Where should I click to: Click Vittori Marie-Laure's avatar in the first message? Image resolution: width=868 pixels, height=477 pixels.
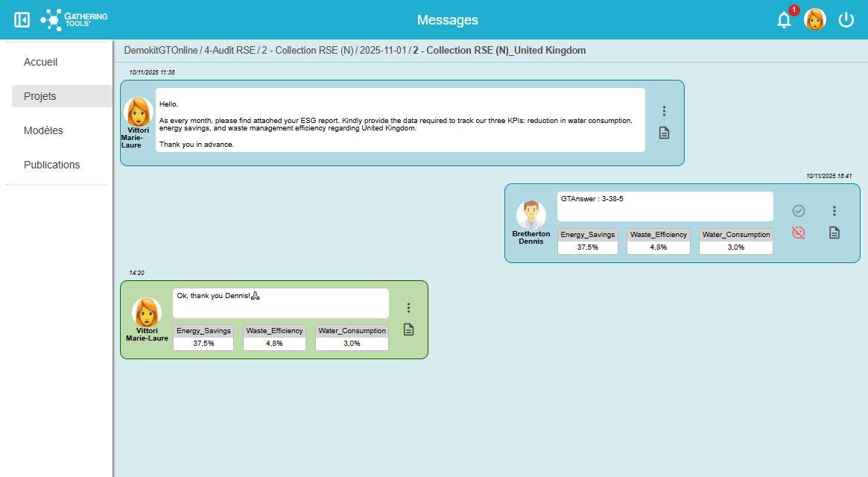[138, 112]
